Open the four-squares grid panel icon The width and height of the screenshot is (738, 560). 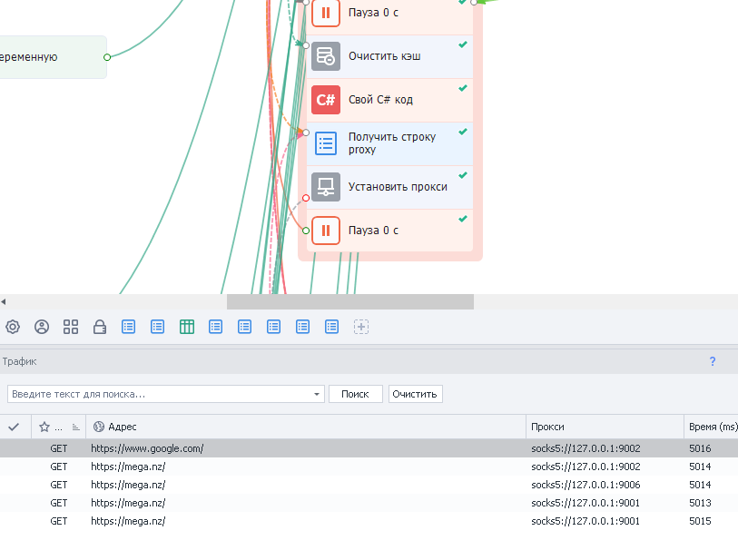[x=71, y=327]
